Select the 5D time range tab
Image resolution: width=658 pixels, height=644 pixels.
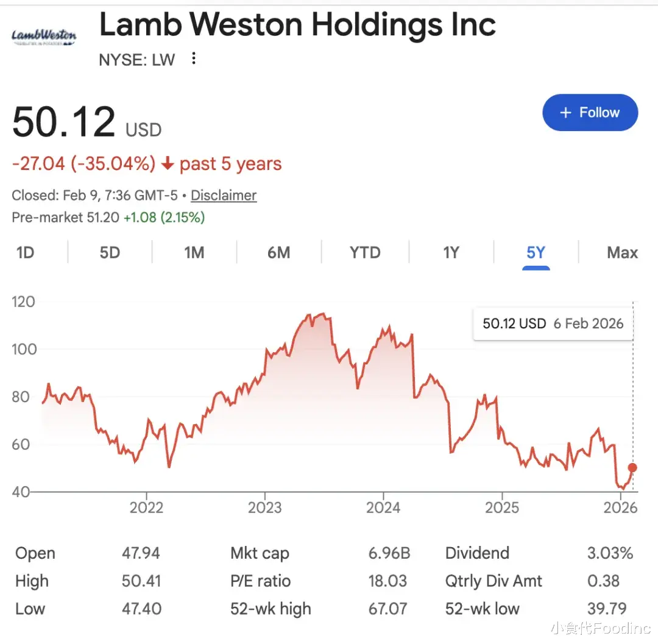click(x=110, y=252)
